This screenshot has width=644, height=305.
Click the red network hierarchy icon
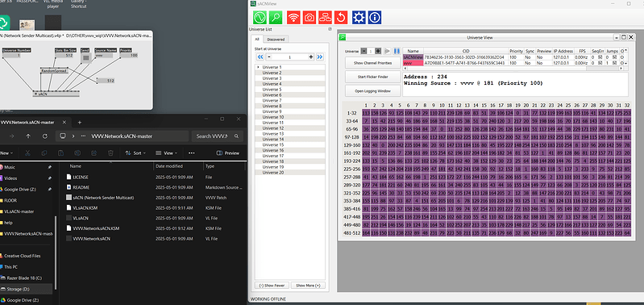point(326,17)
